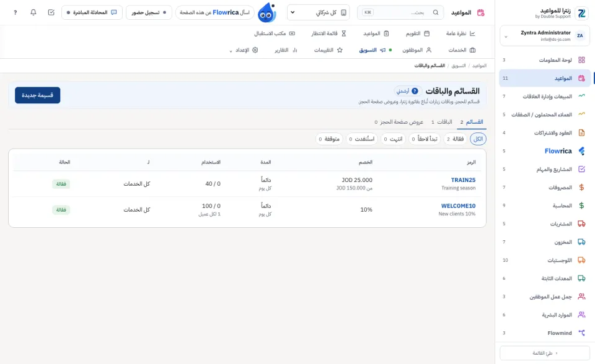Viewport: 595px width, 364px height.
Task: Open المعدات الثابتة module
Action: point(545,279)
